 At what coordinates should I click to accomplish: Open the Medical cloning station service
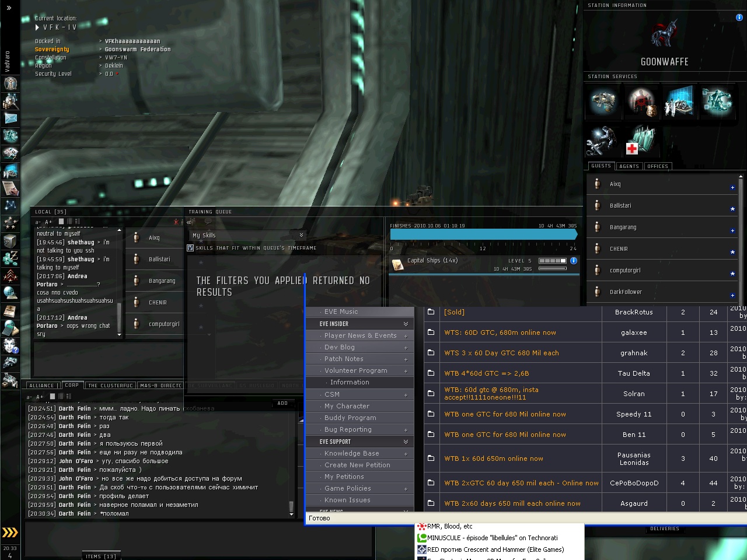[641, 141]
